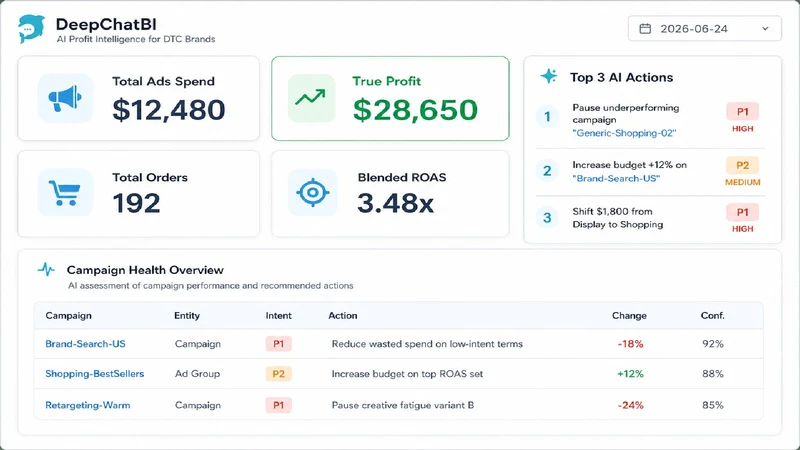Image resolution: width=800 pixels, height=450 pixels.
Task: Click the 85% confidence value
Action: [713, 405]
